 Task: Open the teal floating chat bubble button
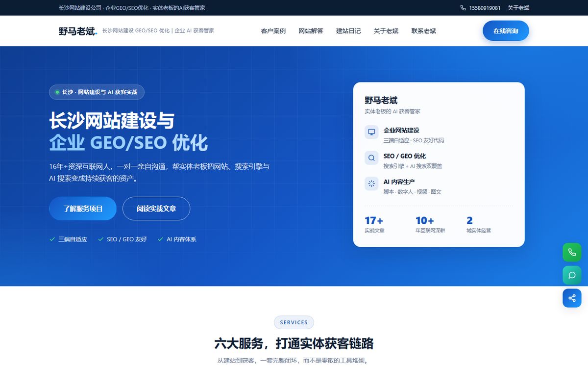tap(572, 275)
